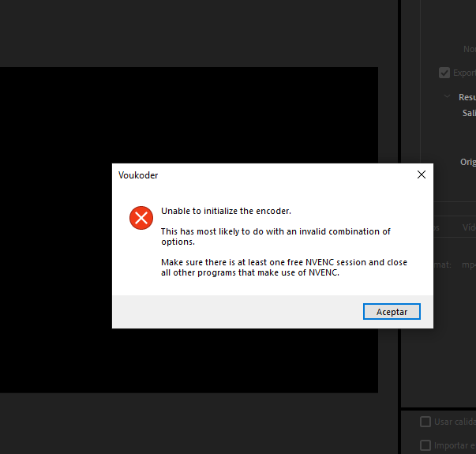Click the Format label beside the dropdown

(442, 265)
